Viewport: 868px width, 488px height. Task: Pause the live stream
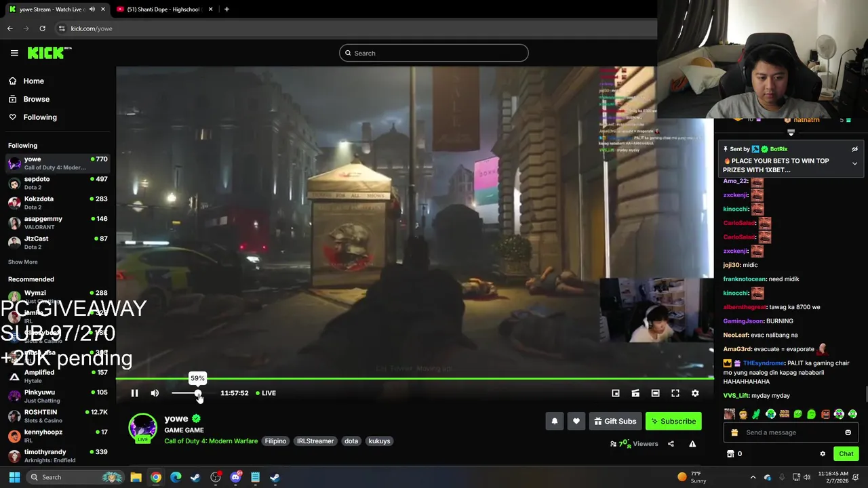click(x=134, y=393)
